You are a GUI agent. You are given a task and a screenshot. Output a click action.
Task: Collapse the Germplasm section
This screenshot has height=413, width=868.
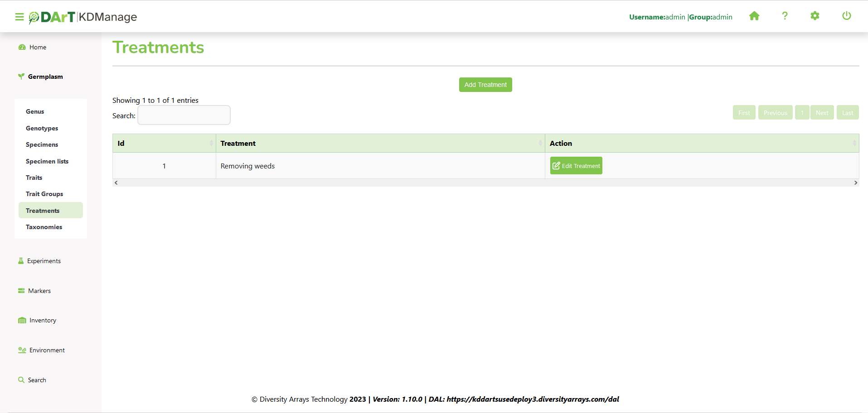pos(45,77)
